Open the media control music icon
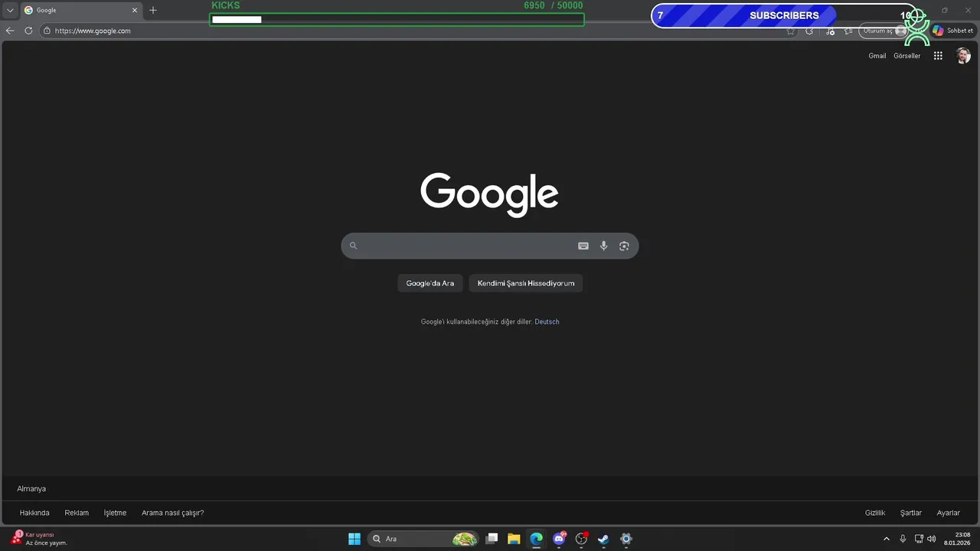 tap(831, 31)
